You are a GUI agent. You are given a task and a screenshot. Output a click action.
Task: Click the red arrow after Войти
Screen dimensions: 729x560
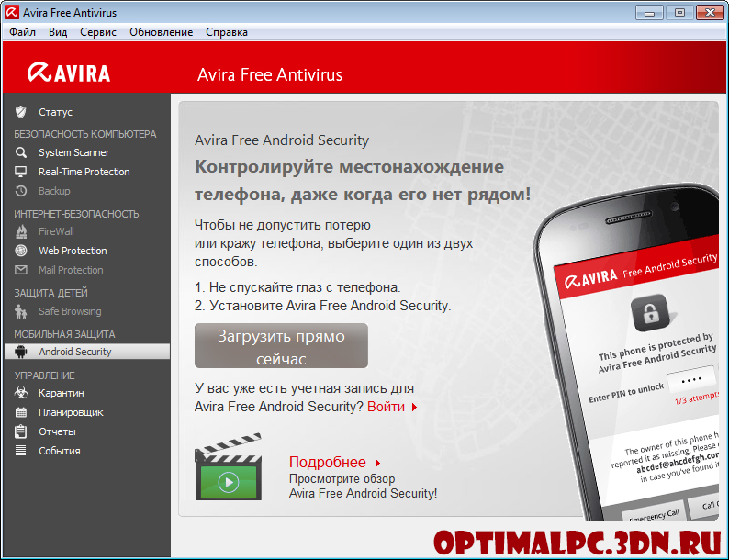414,407
